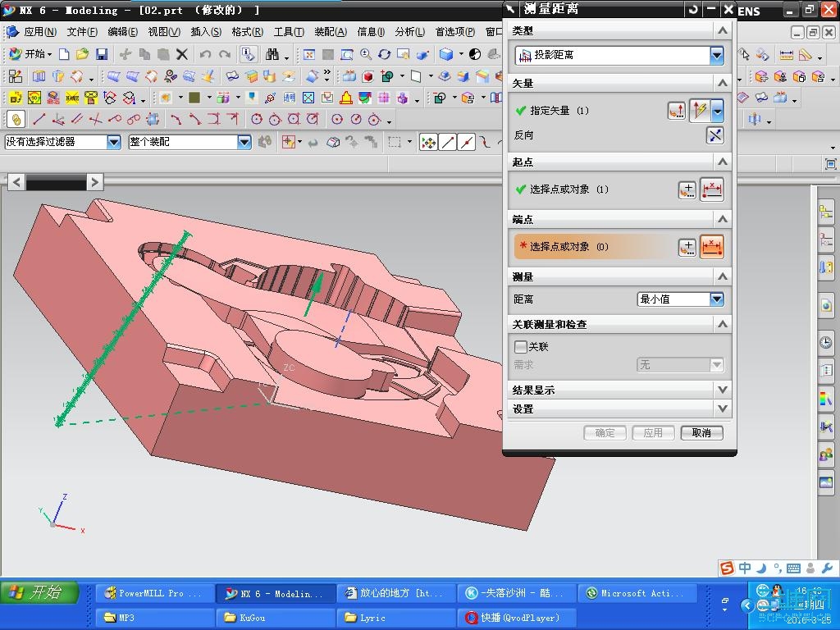Toggle the snap point midpoint line button

tap(467, 142)
